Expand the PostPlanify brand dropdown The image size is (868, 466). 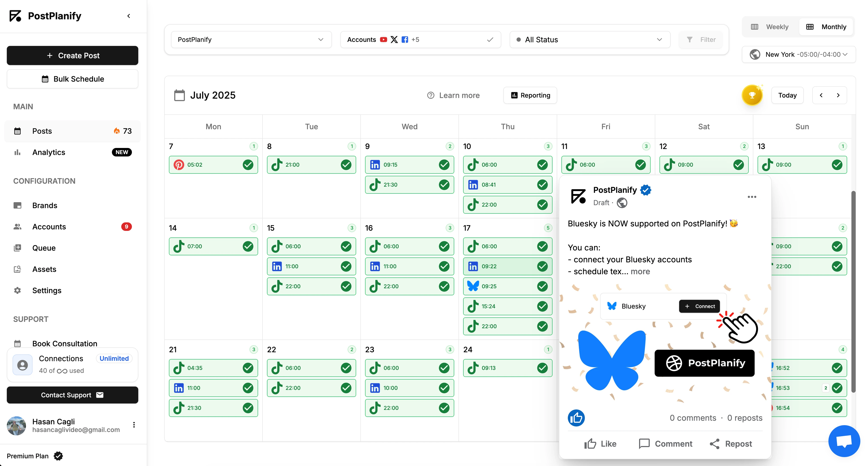[x=251, y=40]
